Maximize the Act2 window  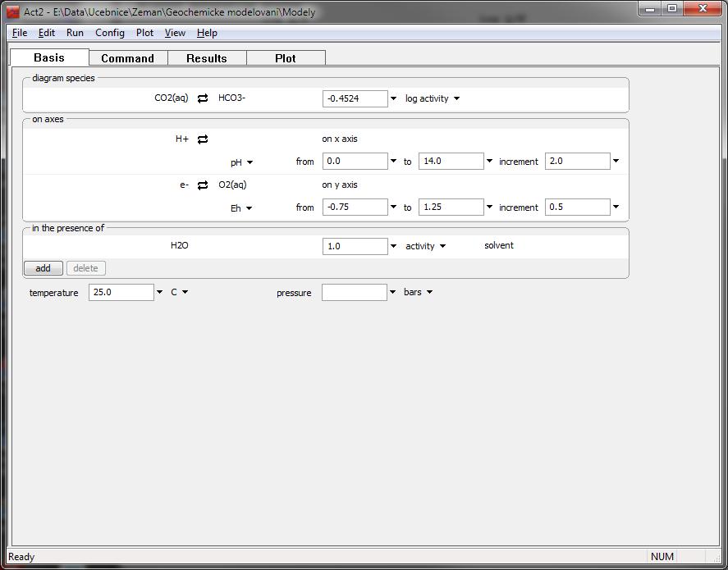pos(672,9)
